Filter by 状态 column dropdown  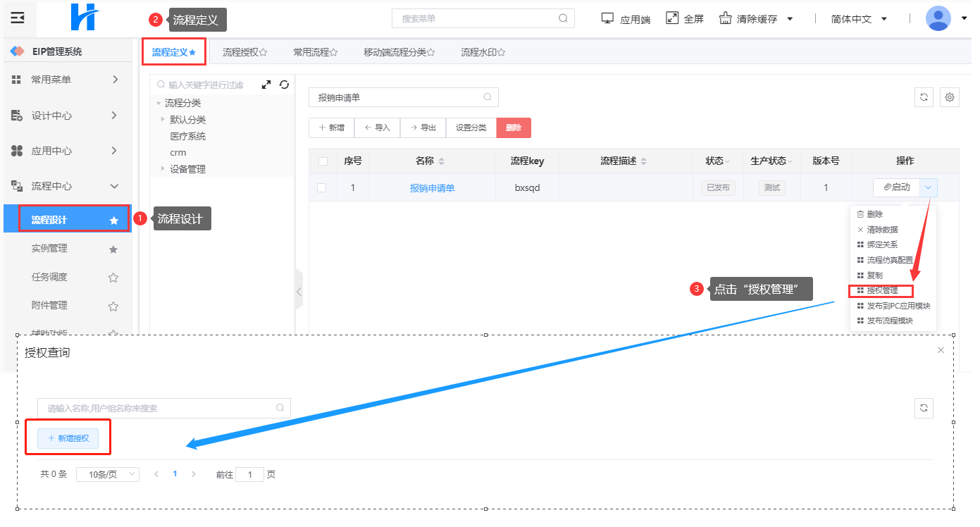(728, 161)
